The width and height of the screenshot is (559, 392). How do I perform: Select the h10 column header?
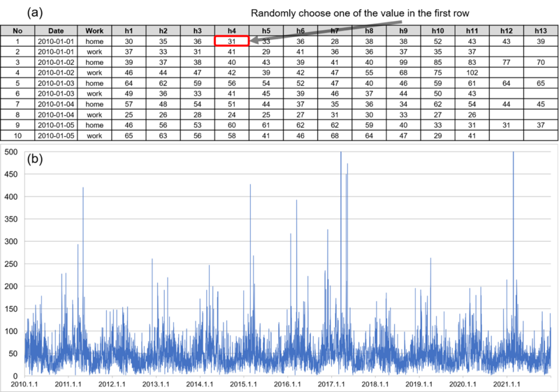pos(438,31)
